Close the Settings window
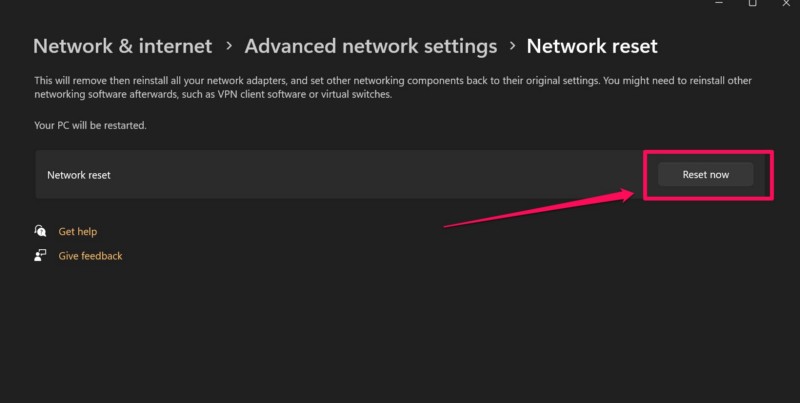 click(x=786, y=4)
